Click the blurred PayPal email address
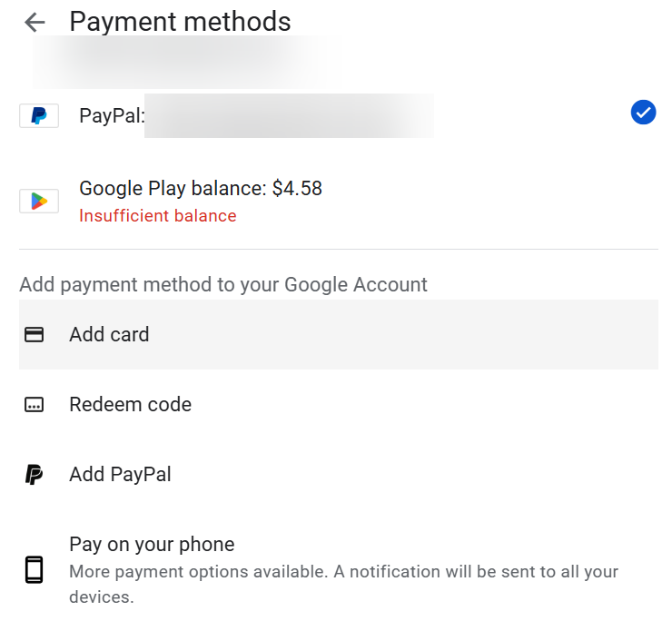 (x=290, y=115)
